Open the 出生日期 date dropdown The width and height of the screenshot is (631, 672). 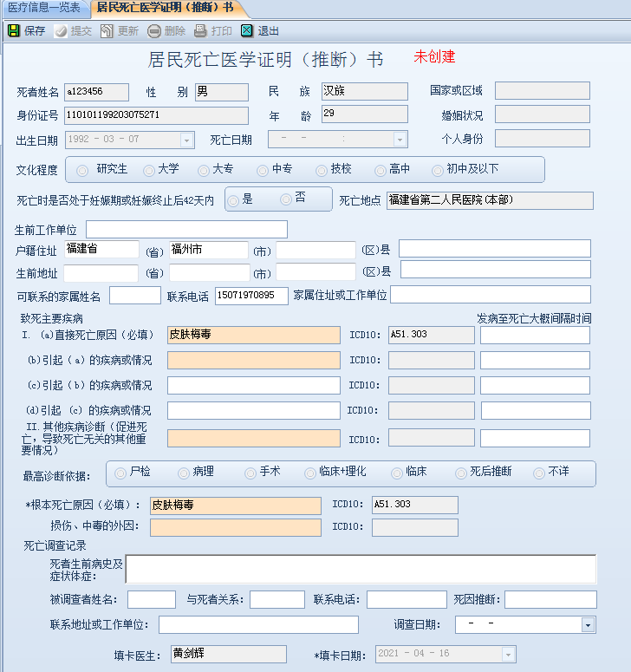(186, 140)
